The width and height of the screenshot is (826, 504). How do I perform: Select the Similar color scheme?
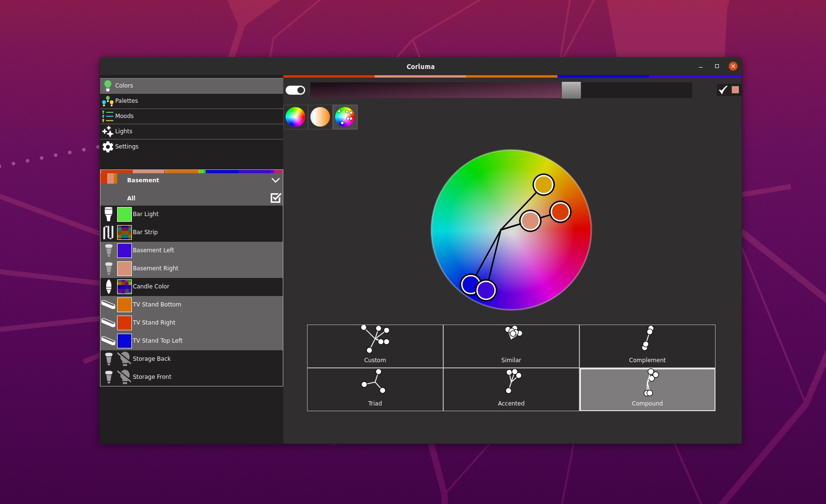pos(511,346)
